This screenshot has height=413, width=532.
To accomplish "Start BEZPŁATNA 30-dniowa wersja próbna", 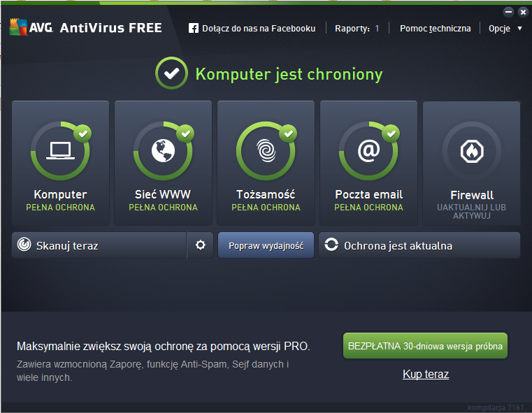I will (425, 346).
